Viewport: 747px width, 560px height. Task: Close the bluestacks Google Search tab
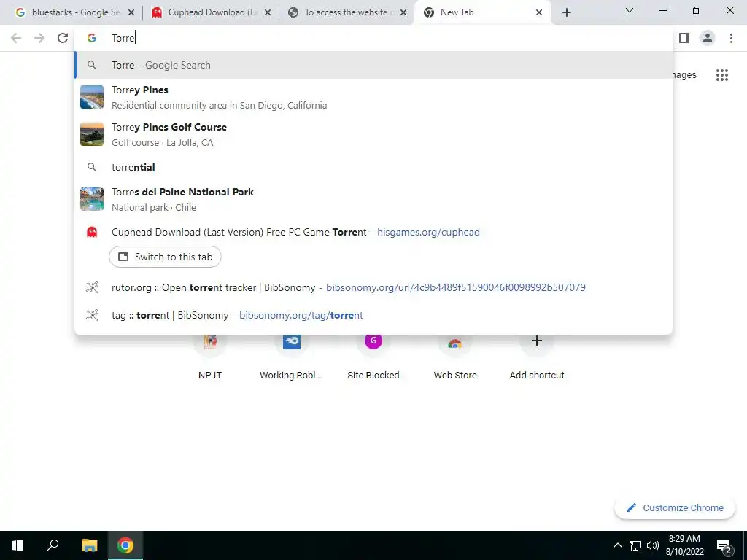[x=131, y=12]
